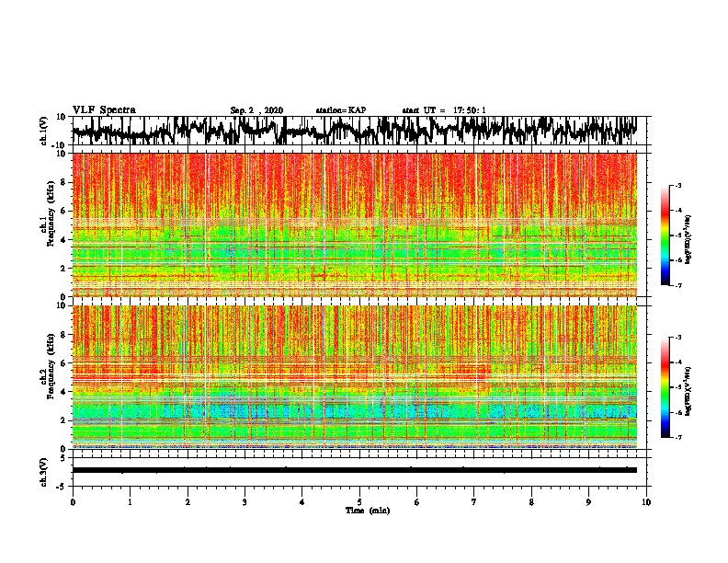Click time axis tick label "9"
728x563 pixels.
point(588,502)
